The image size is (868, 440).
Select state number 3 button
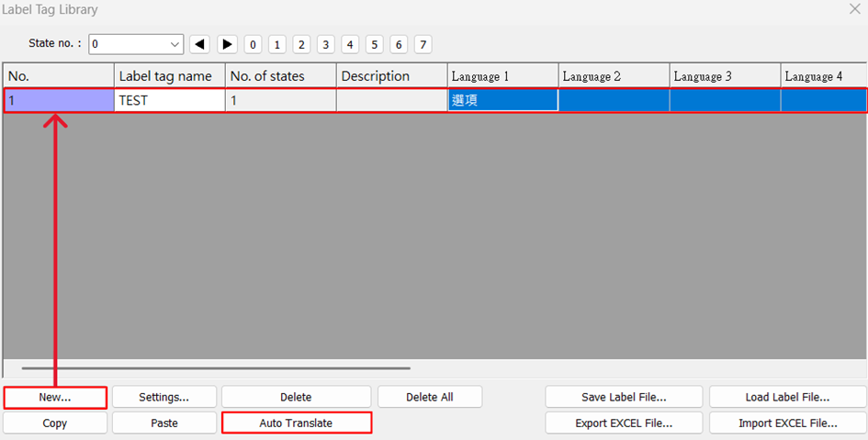[x=325, y=44]
